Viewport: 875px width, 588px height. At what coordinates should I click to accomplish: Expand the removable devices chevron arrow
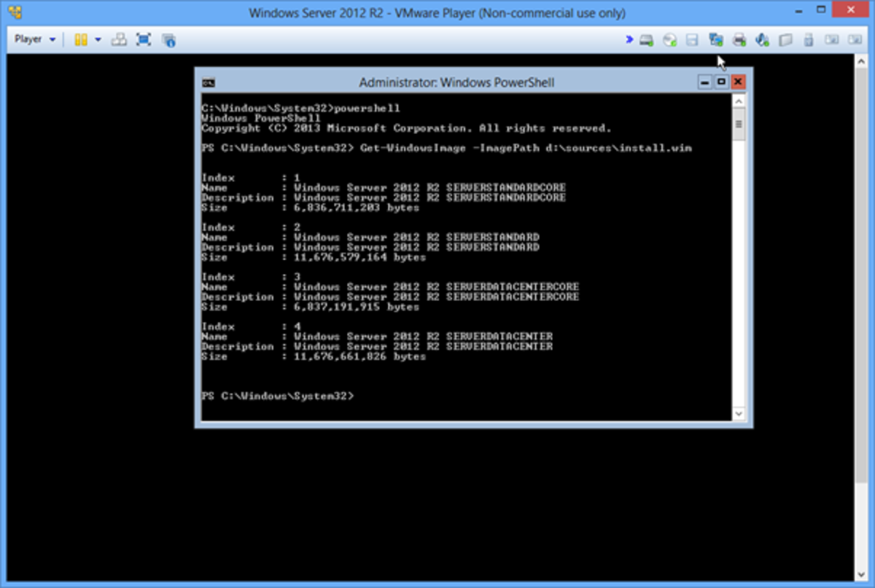tap(629, 40)
